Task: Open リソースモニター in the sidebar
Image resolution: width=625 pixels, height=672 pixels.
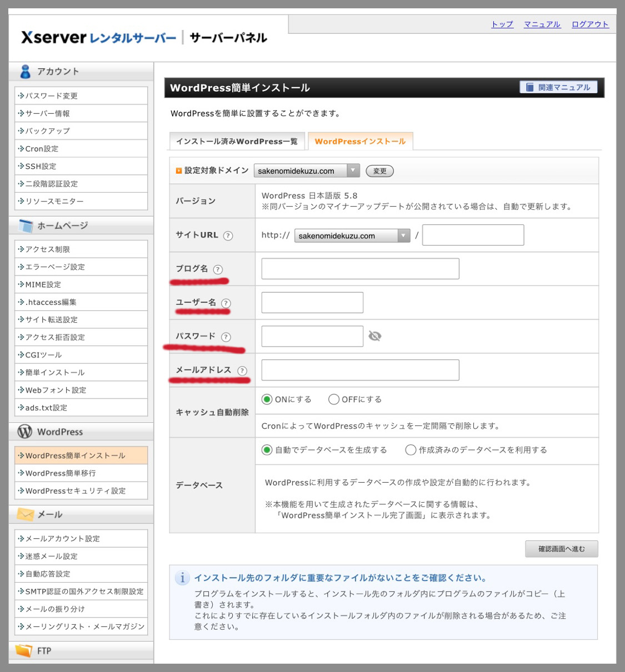Action: tap(81, 201)
